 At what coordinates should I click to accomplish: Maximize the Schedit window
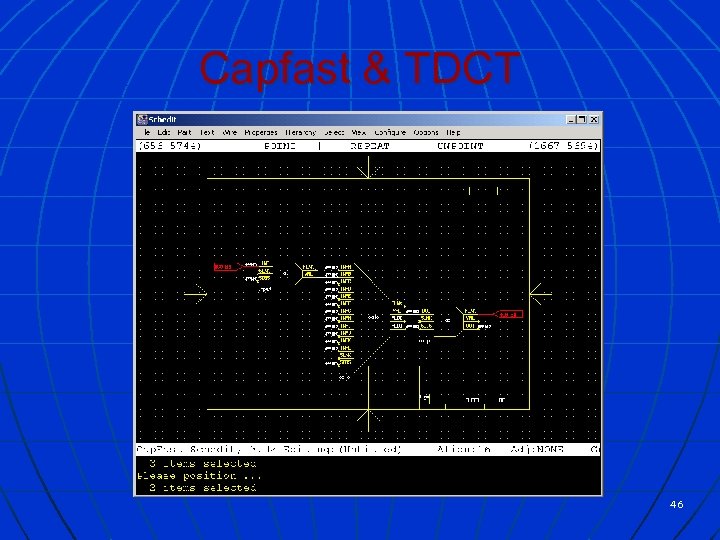[x=582, y=119]
